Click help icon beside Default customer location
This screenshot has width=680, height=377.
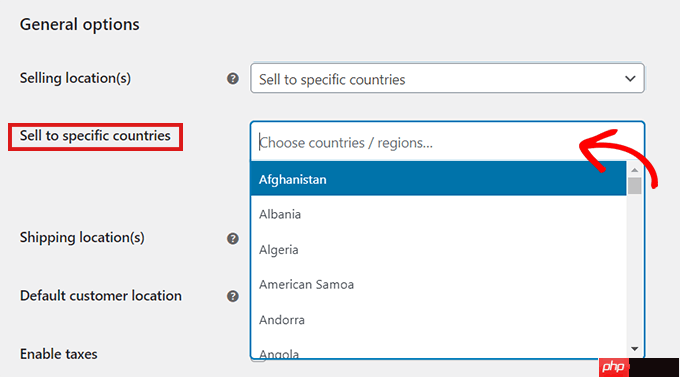[x=233, y=296]
